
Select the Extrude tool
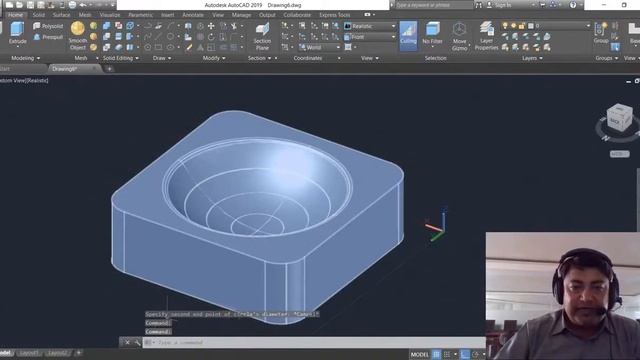[17, 33]
